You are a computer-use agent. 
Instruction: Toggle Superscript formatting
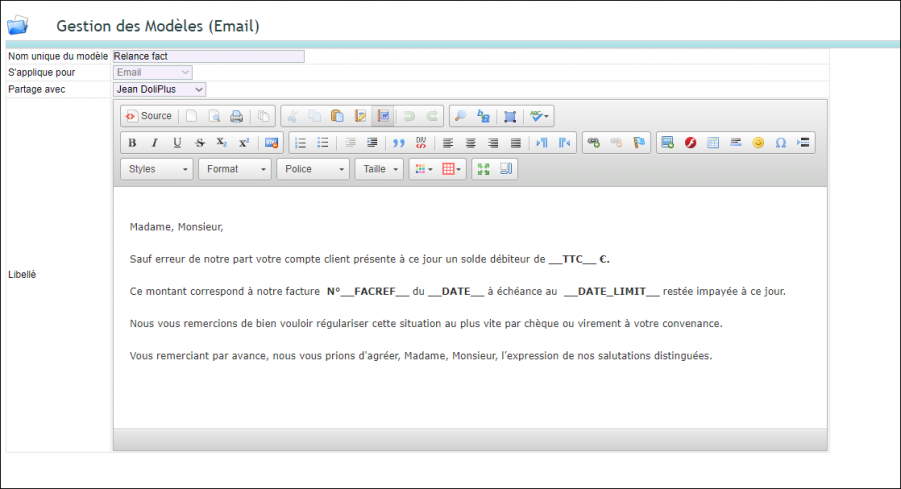click(244, 143)
